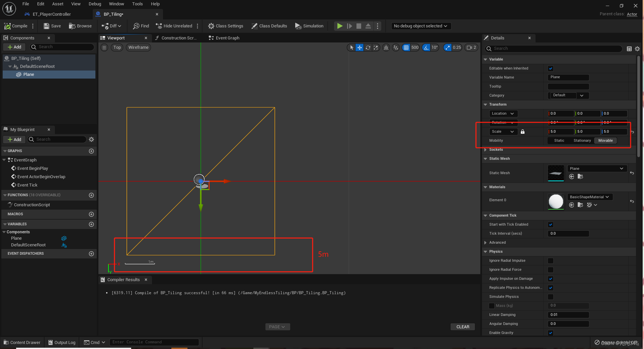The width and height of the screenshot is (644, 349).
Task: Click Plane static mesh thumbnail
Action: coord(556,173)
